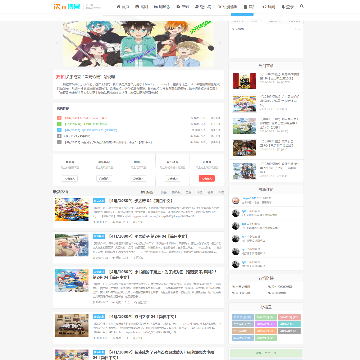Open the first article's colorful thumbnail
This screenshot has height=360, width=360.
[72, 209]
